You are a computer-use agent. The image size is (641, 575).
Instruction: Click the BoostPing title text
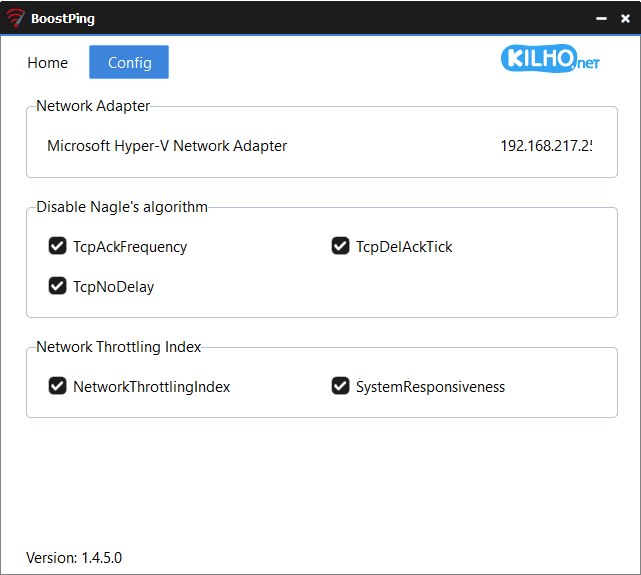click(63, 18)
